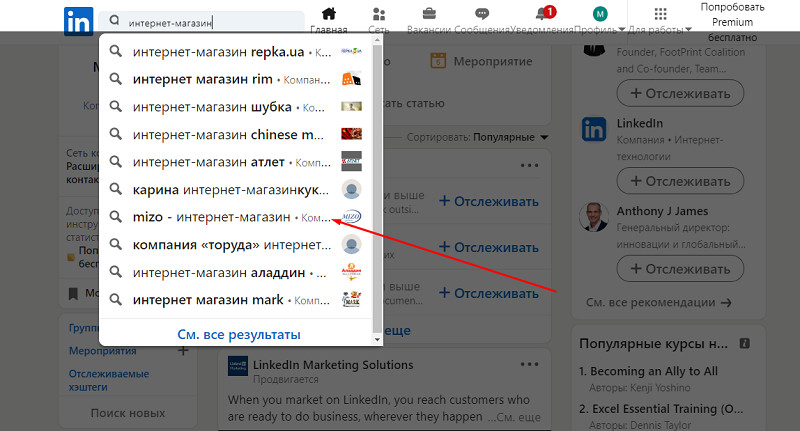Click the аладдин company logo thumbnail
This screenshot has height=431, width=800.
click(x=351, y=272)
